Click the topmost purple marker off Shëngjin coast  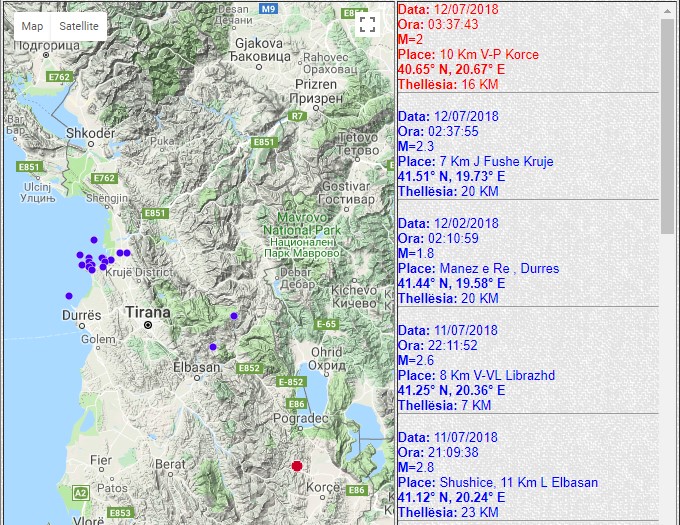pos(94,240)
